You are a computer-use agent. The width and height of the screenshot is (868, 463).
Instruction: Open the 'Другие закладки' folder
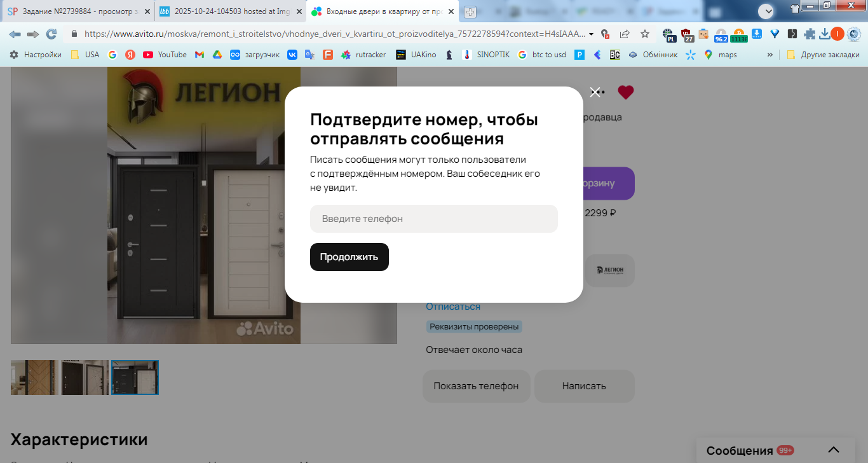[x=823, y=55]
